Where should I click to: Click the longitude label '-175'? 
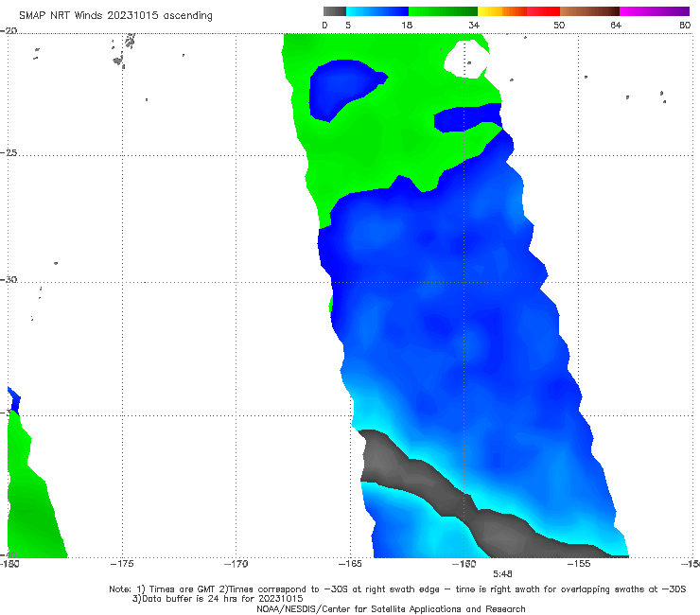click(x=122, y=564)
